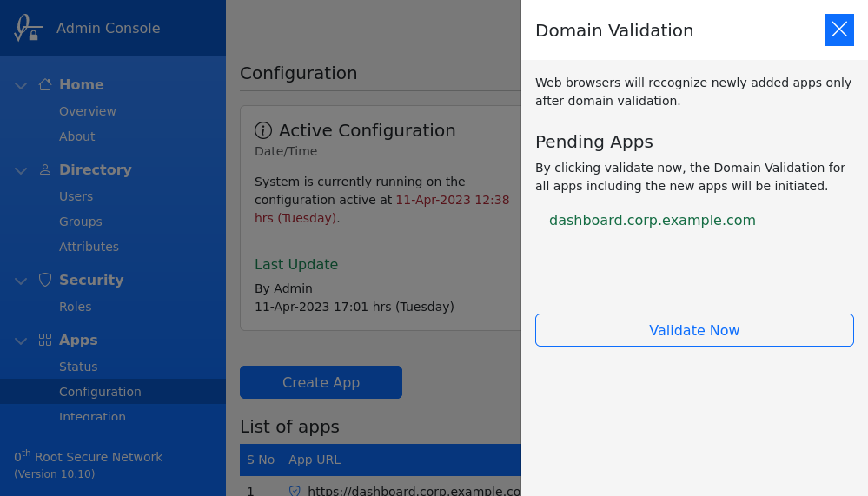Screen dimensions: 868x496
Task: Click the Admin Console logo icon
Action: coord(28,28)
